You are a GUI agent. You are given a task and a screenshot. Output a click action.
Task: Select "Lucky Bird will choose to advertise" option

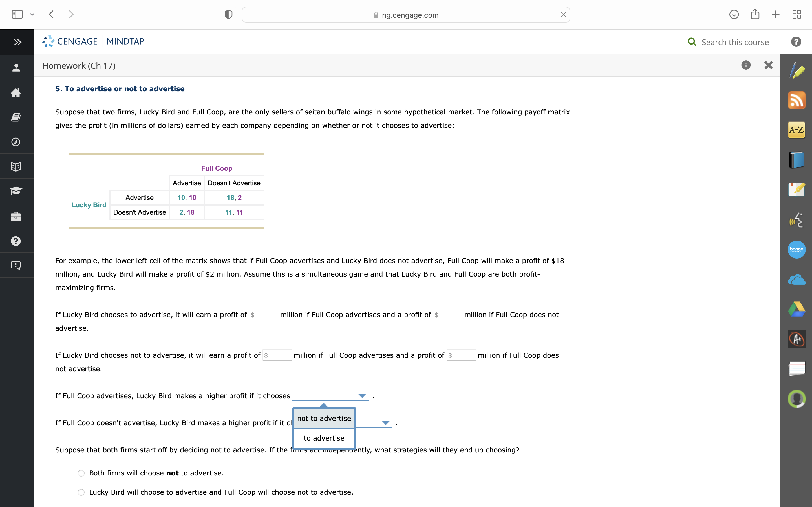pos(81,492)
